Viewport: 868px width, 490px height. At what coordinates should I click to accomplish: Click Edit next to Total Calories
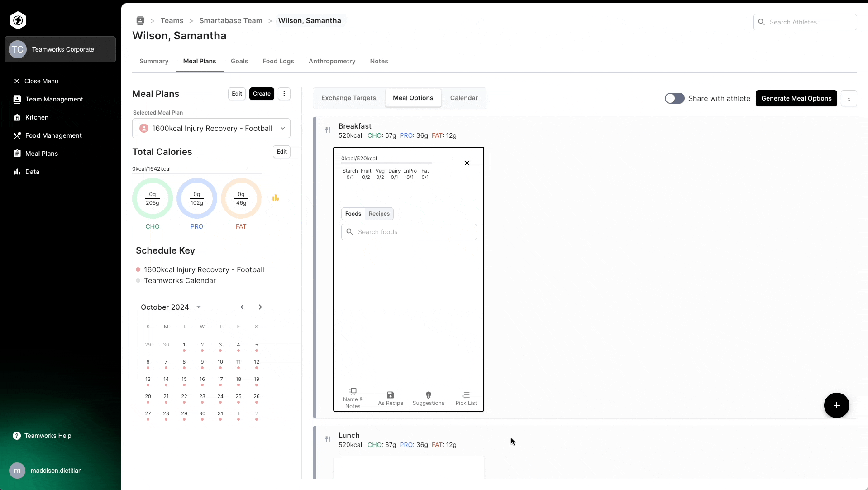coord(281,152)
